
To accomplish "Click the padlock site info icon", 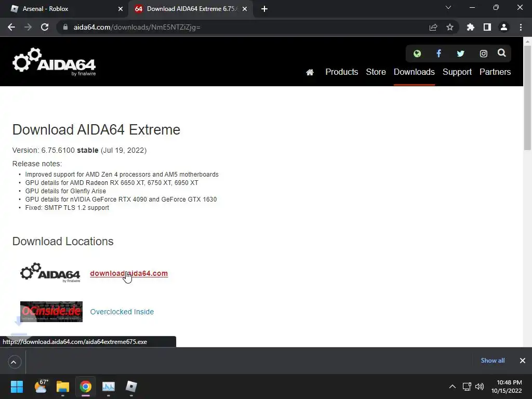I will pos(65,27).
